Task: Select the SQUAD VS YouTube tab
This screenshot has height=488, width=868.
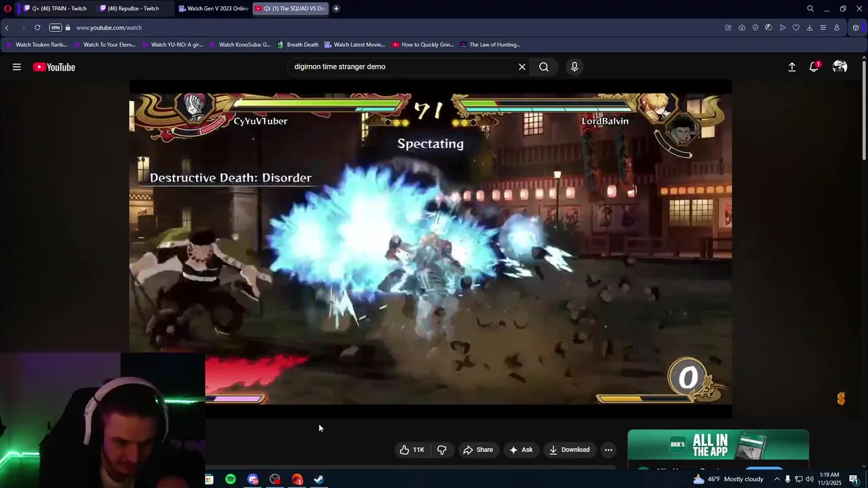Action: click(x=290, y=9)
